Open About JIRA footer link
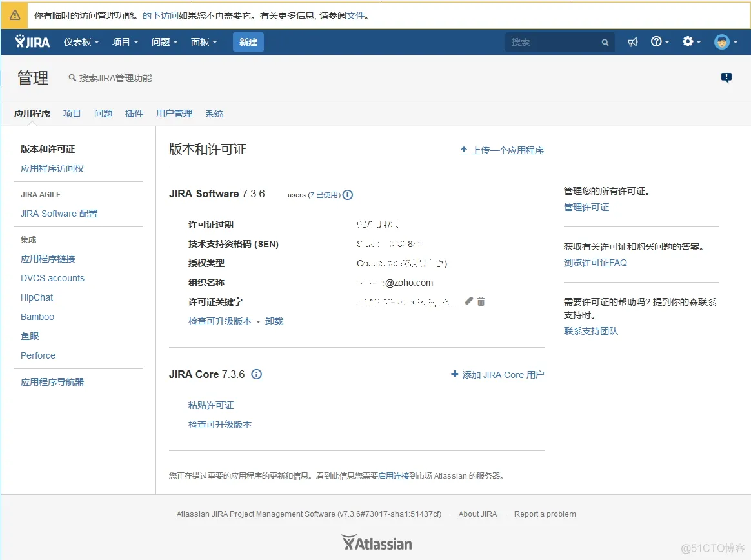Viewport: 751px width, 560px height. (x=477, y=514)
